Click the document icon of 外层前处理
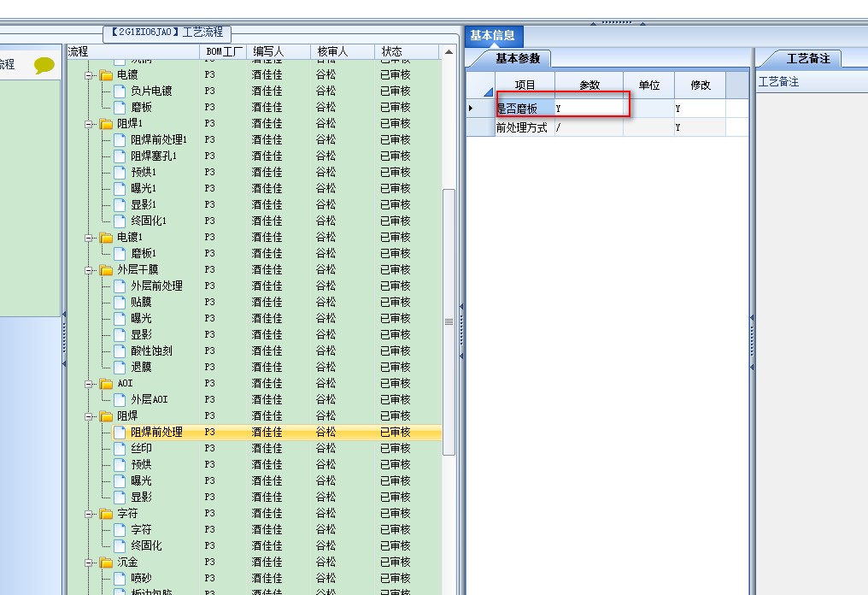868x595 pixels. (120, 286)
